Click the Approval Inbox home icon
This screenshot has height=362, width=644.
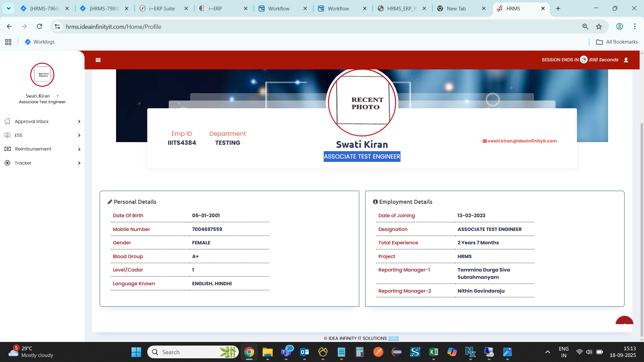(7, 121)
